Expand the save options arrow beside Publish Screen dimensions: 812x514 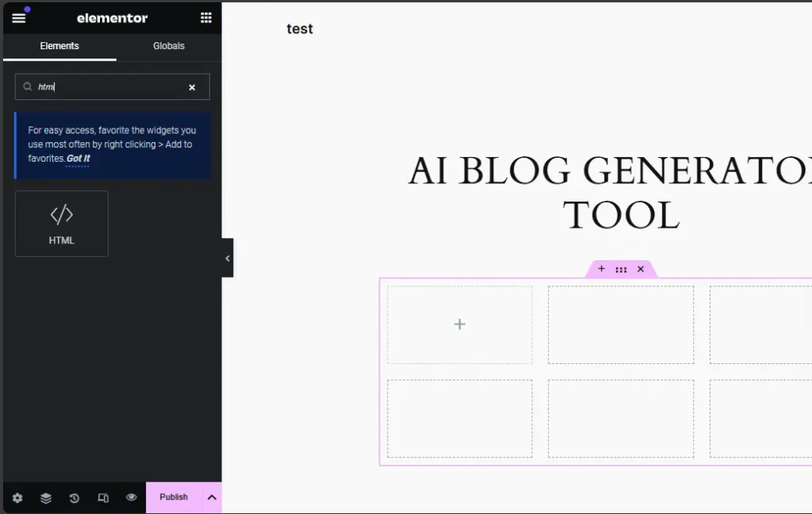coord(212,497)
